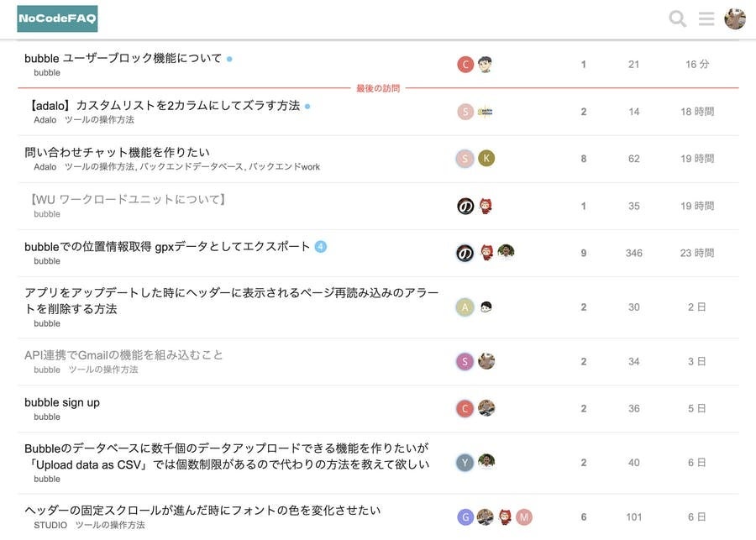Select the Adalo category tag under カスタムリスト topic

pos(45,120)
